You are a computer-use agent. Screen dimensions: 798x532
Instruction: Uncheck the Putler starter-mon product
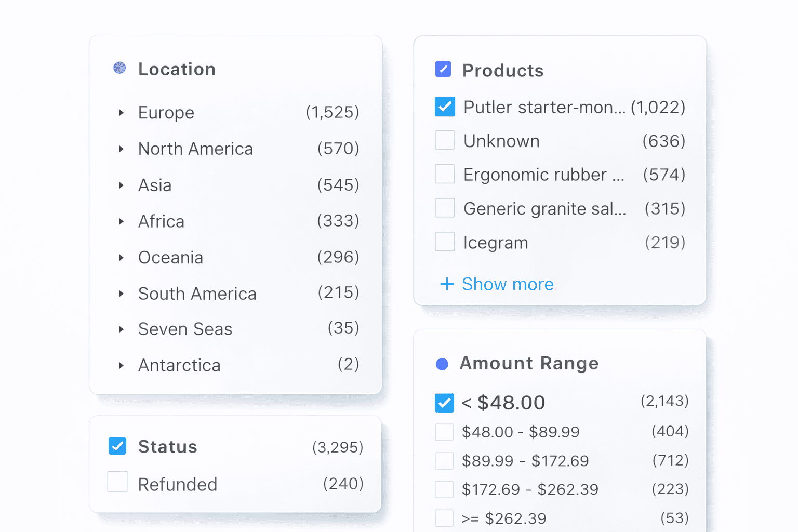(x=445, y=107)
